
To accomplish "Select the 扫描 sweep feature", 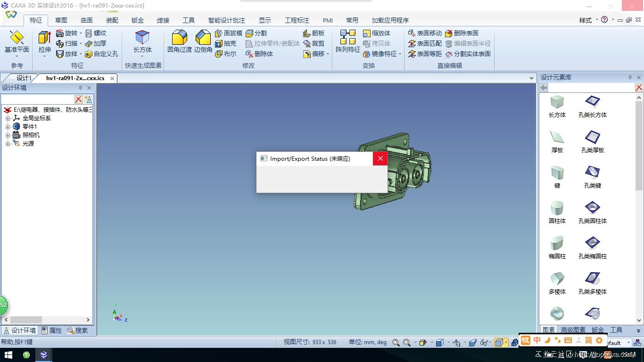I will pyautogui.click(x=66, y=43).
